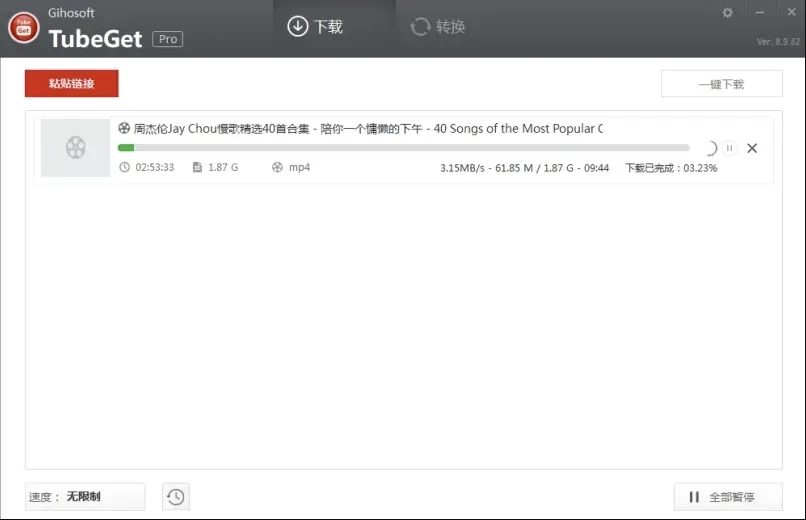
Task: Click the mp4 format reel icon
Action: [277, 167]
